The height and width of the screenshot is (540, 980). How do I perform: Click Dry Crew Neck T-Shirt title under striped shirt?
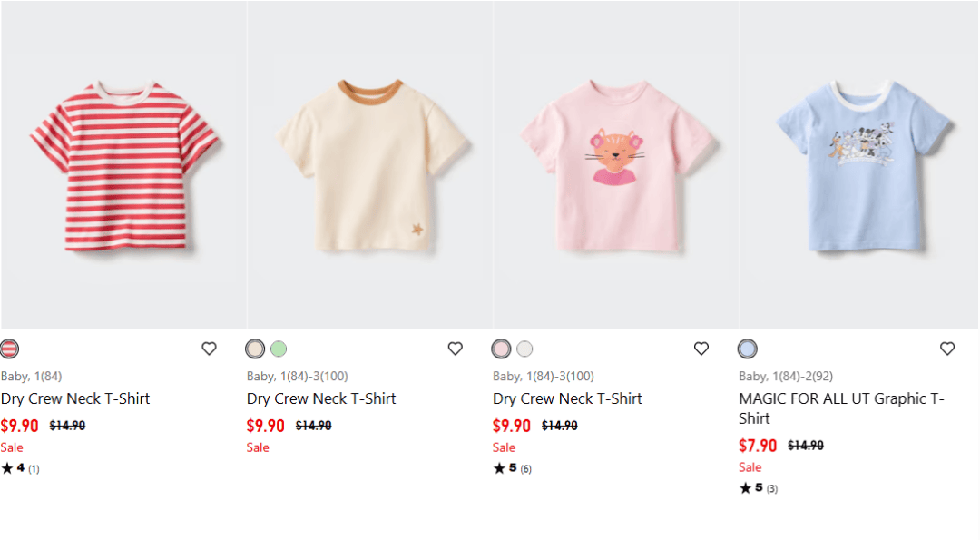click(75, 398)
